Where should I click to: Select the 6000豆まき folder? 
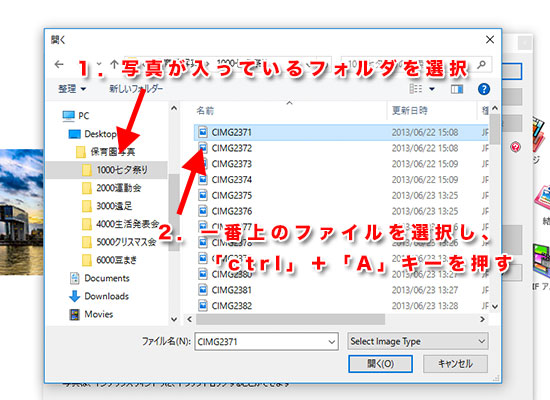[116, 260]
